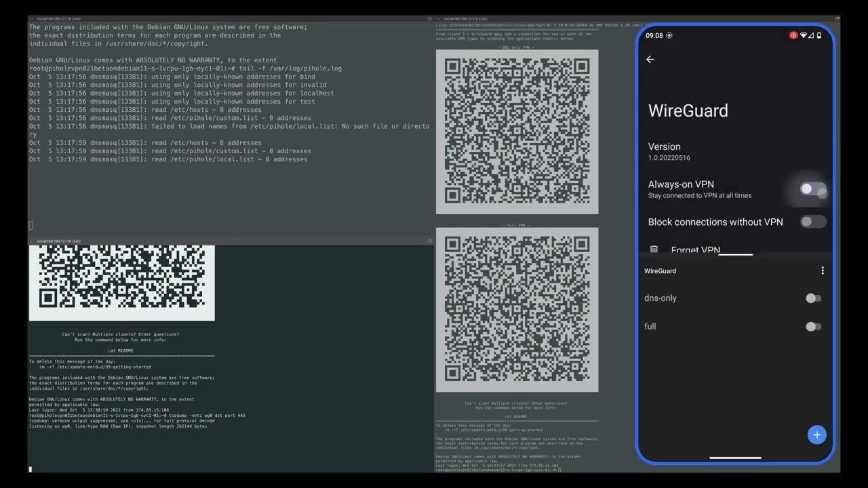Enable the dns-only tunnel switch
The width and height of the screenshot is (868, 488).
point(813,298)
